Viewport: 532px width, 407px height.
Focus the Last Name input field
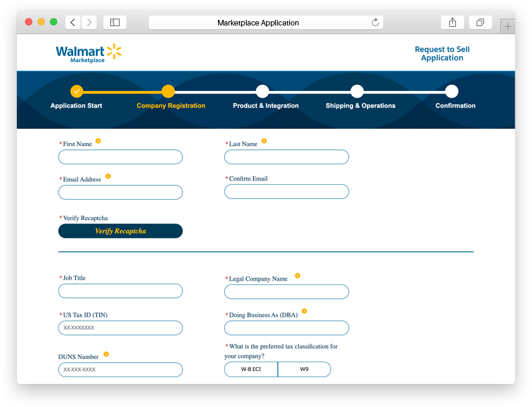[287, 157]
